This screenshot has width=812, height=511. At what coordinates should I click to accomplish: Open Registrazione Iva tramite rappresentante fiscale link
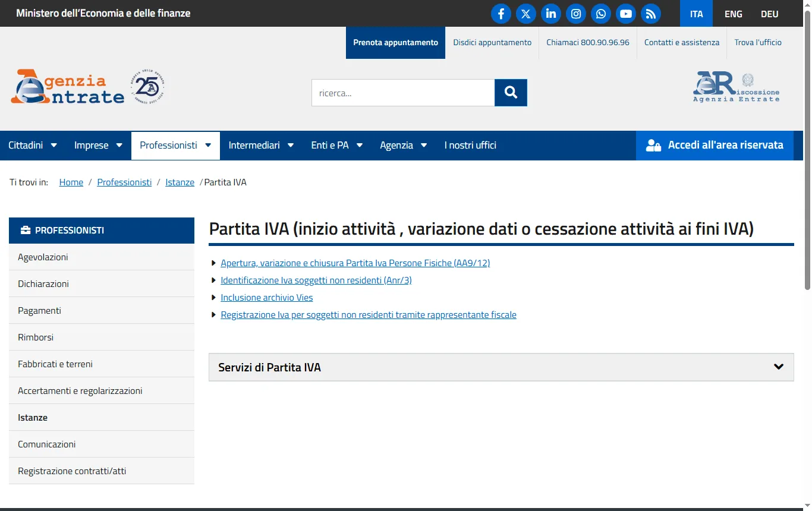point(369,315)
